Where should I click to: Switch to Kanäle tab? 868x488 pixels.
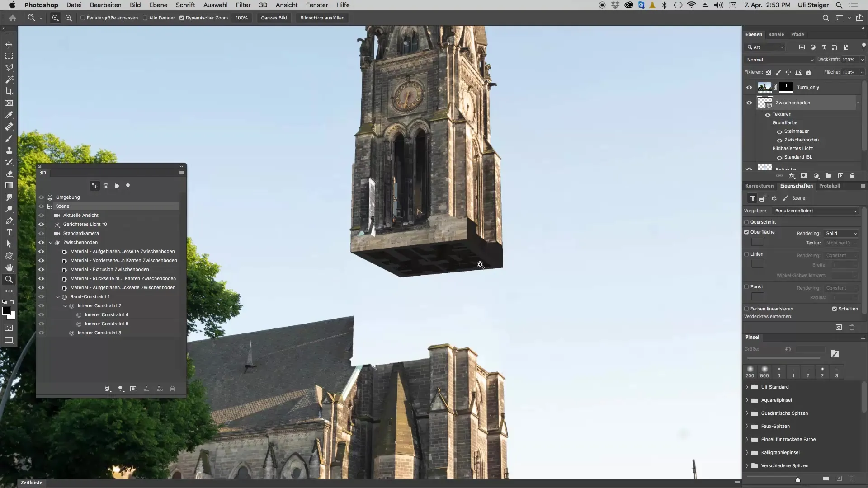[776, 34]
